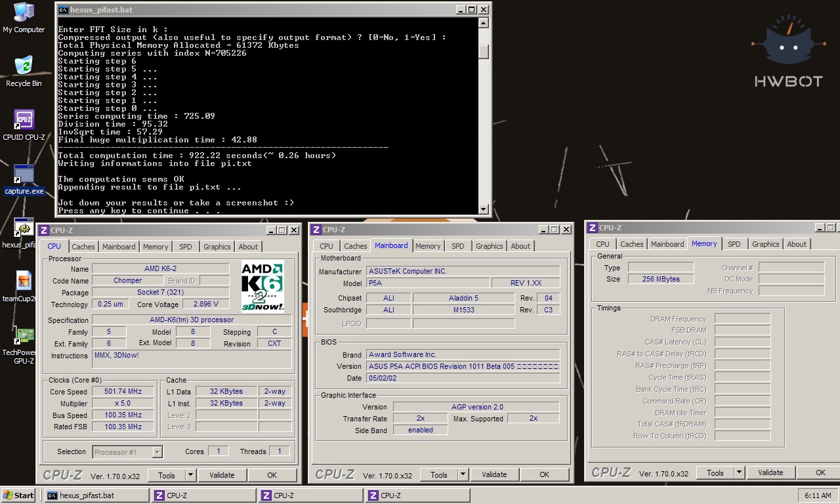Screen dimensions: 840x504
Task: Click the Code Name Chomper field
Action: 127,280
